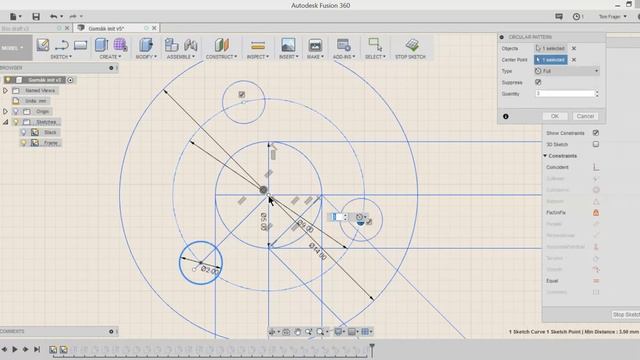Click Cancel in the Circular Pattern dialog
The image size is (640, 360).
585,116
